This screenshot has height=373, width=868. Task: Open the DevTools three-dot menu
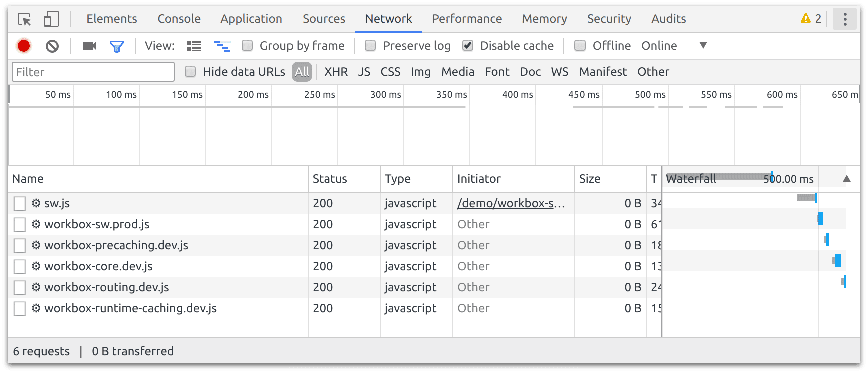845,19
